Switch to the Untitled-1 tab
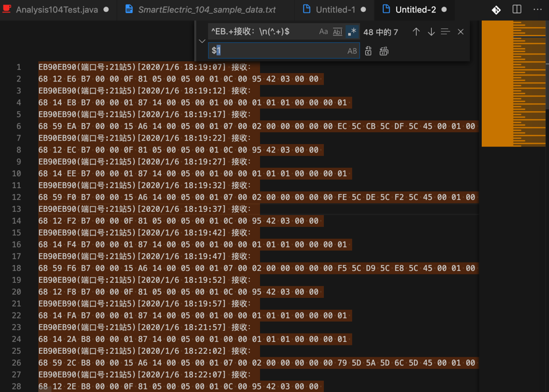 click(x=335, y=10)
